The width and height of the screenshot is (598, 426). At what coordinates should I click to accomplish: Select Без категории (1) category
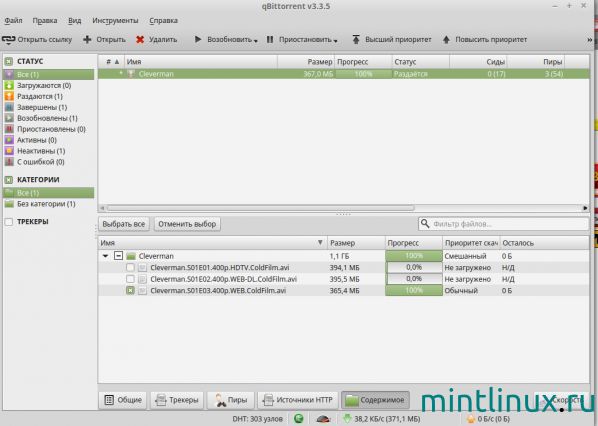tap(48, 204)
